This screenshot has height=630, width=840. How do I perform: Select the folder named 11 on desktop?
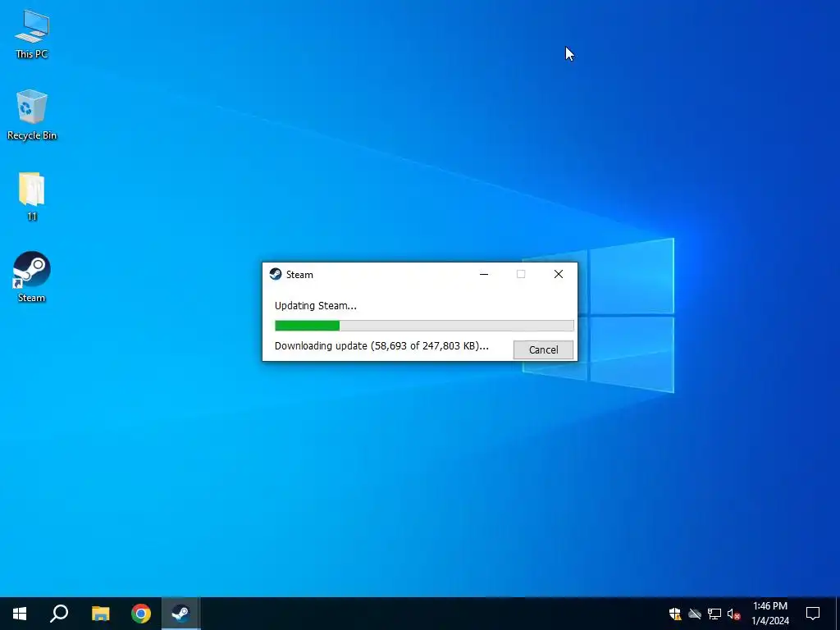[32, 197]
